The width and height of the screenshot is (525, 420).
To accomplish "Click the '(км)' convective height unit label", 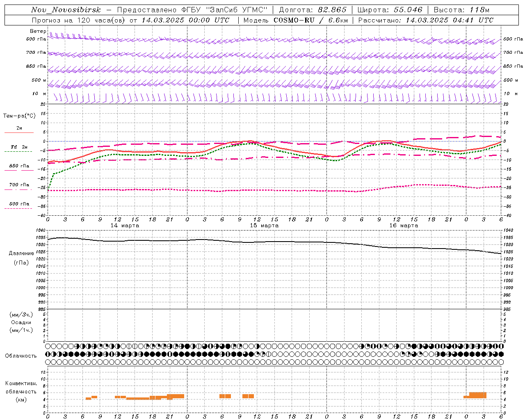I will (x=21, y=399).
